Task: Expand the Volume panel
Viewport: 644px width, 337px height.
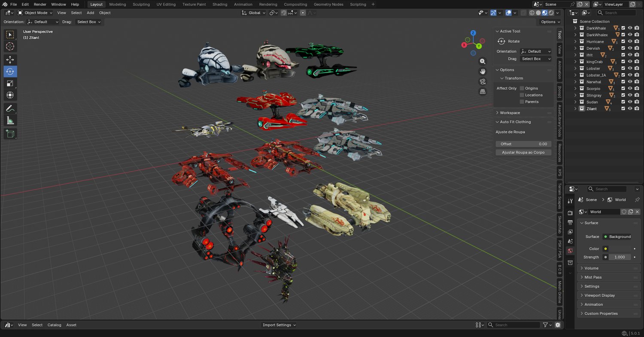Action: (591, 268)
